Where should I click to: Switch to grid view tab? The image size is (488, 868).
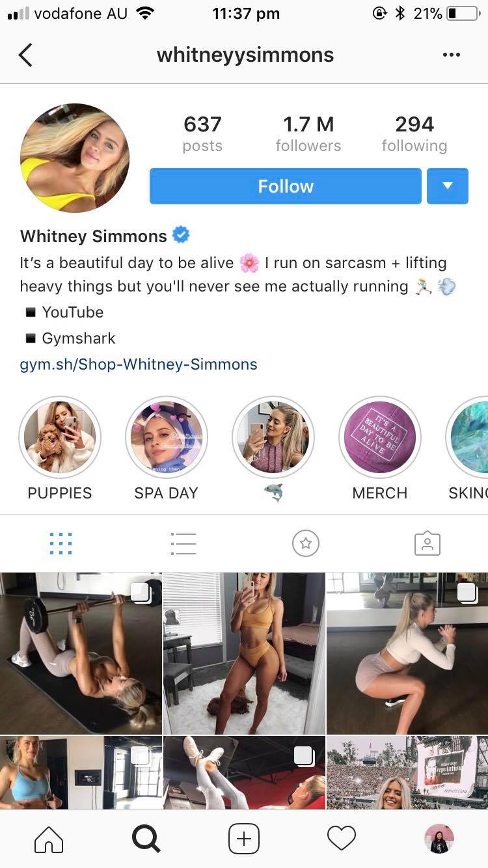(x=61, y=543)
